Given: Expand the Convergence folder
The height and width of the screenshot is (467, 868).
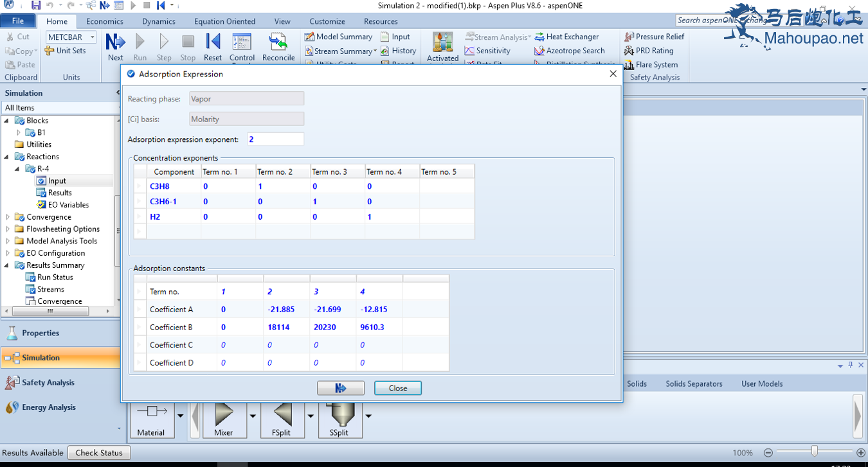Looking at the screenshot, I should tap(8, 217).
